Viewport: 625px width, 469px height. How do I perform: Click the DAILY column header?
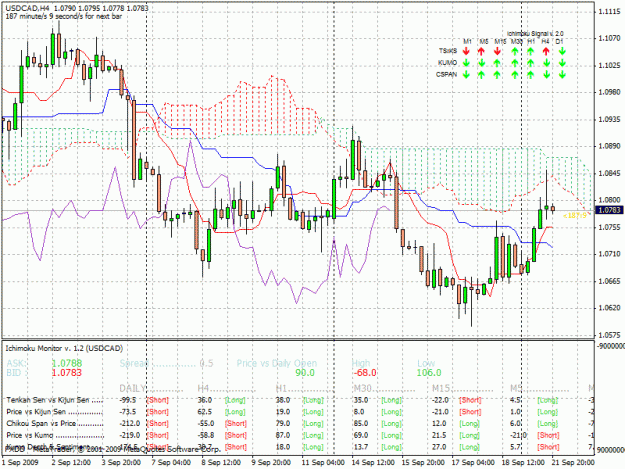(133, 389)
